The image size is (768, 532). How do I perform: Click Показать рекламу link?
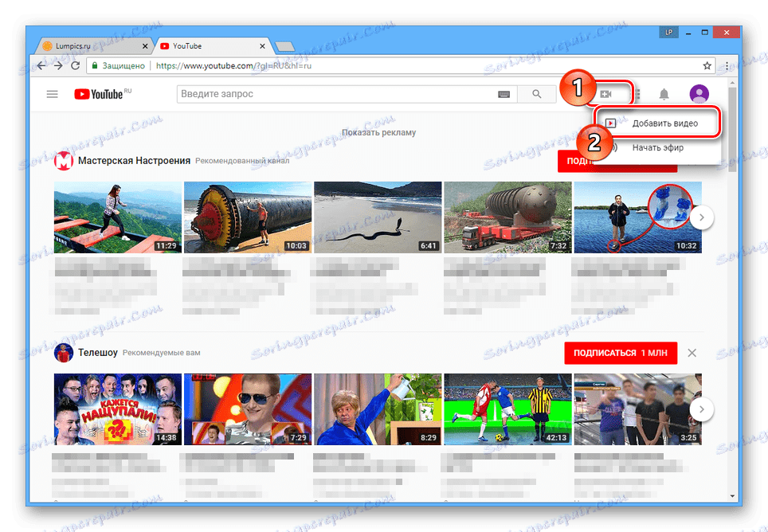[x=378, y=133]
